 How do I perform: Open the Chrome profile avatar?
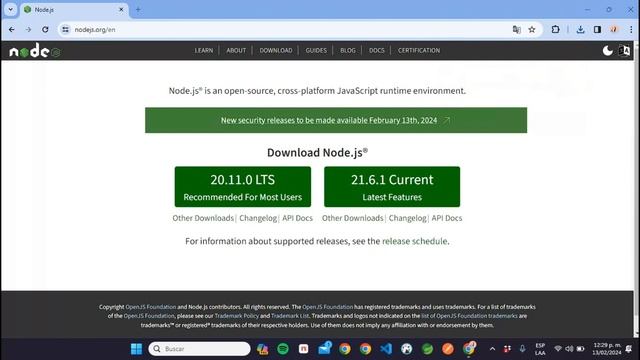click(614, 29)
